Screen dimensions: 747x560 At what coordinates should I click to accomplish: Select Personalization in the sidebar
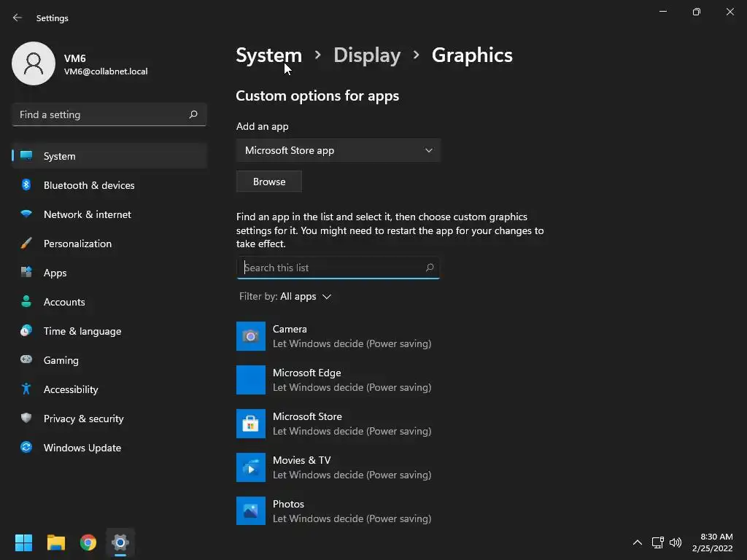pyautogui.click(x=77, y=244)
